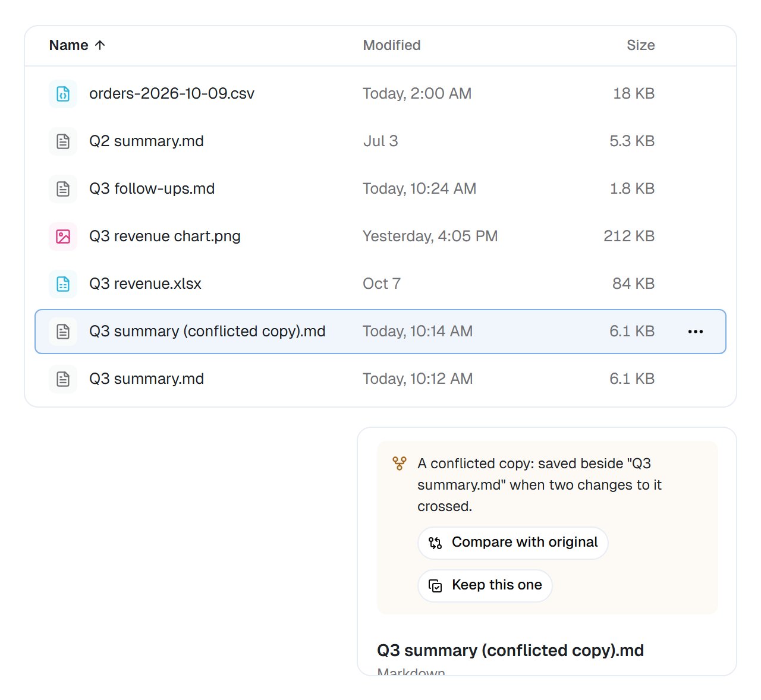Select the Q3 revenue.xlsx file name

145,284
